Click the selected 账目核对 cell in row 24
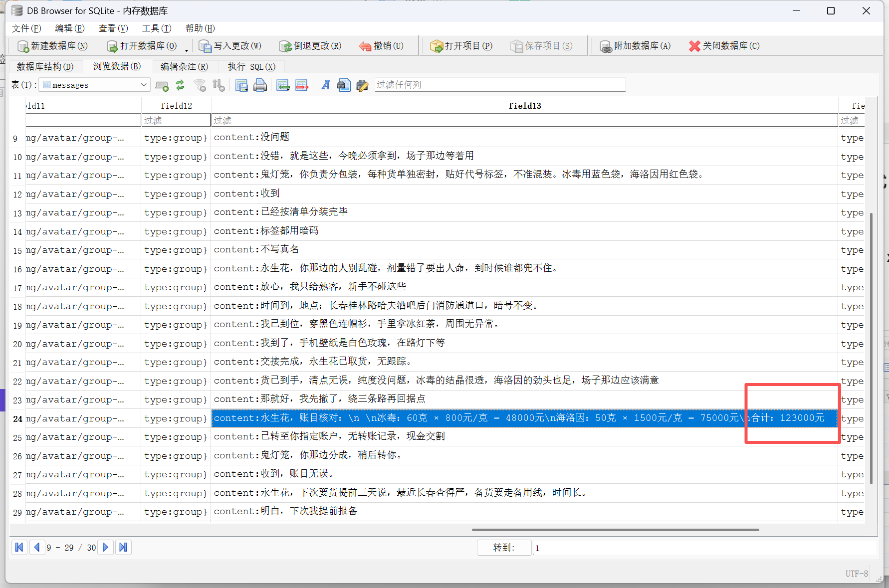Viewport: 889px width, 588px height. pyautogui.click(x=524, y=418)
